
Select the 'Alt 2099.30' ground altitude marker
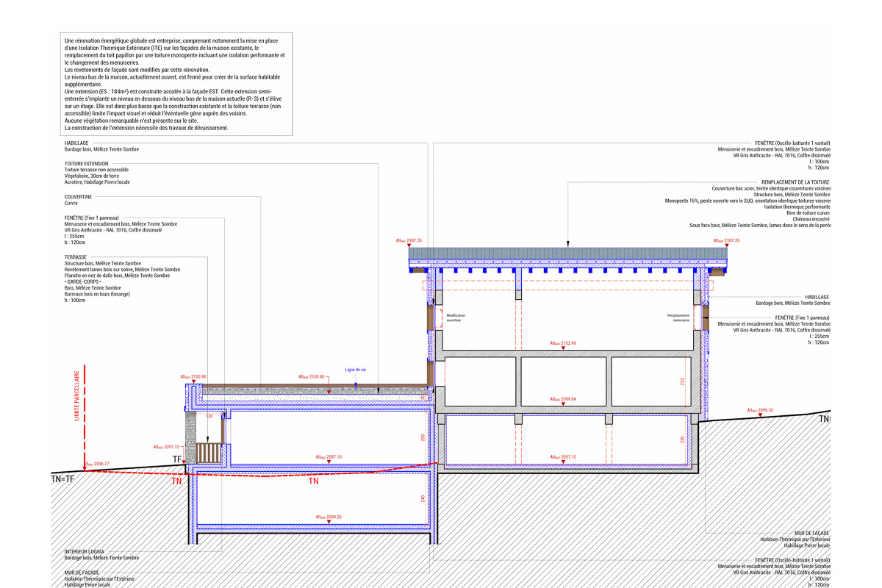click(x=760, y=410)
